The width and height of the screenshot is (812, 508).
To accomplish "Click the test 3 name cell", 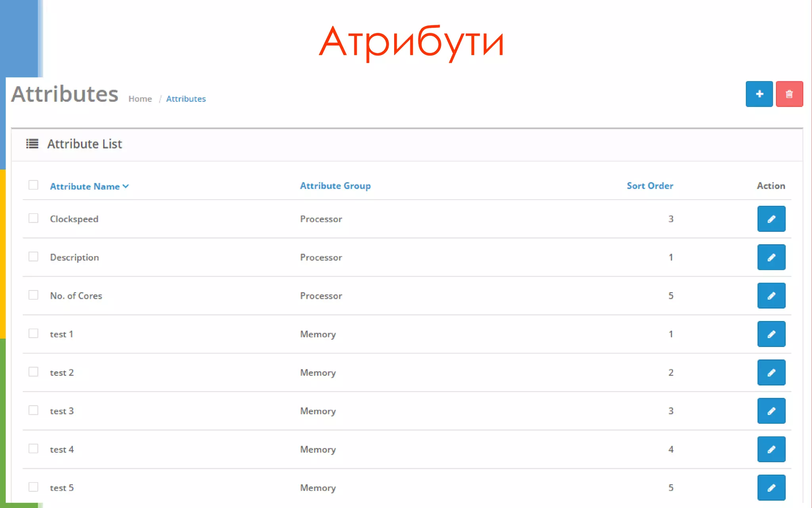I will pos(62,411).
